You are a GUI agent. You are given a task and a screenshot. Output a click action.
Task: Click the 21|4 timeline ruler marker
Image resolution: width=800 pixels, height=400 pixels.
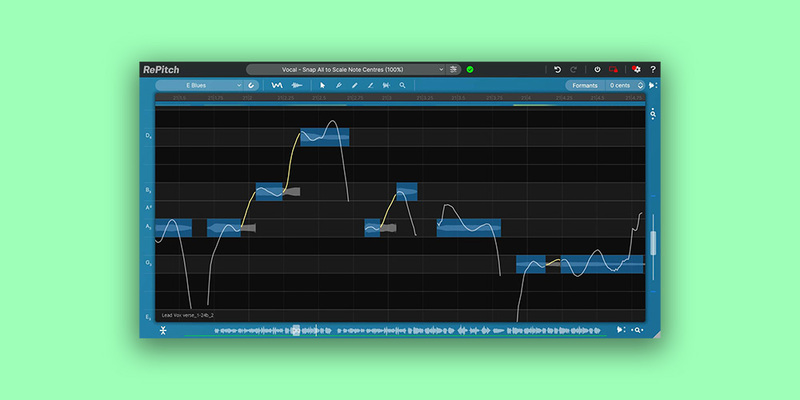click(x=526, y=97)
